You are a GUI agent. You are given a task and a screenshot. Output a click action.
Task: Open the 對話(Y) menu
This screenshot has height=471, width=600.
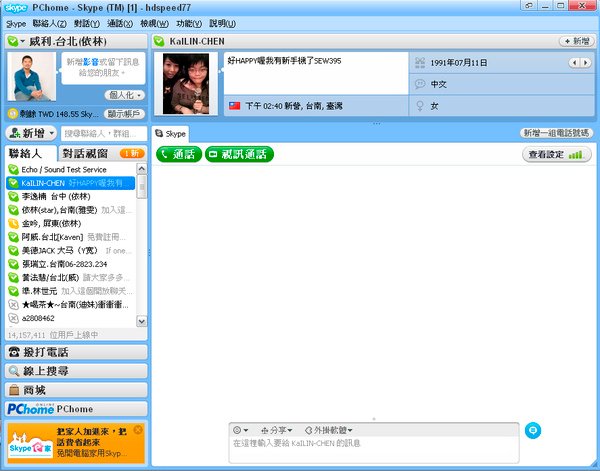coord(87,24)
